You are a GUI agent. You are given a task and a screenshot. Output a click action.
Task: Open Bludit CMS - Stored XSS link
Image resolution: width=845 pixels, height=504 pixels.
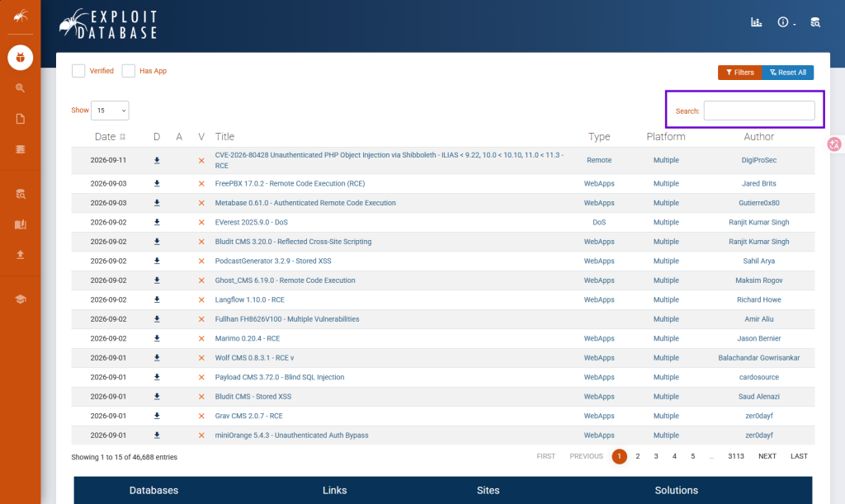pos(253,397)
